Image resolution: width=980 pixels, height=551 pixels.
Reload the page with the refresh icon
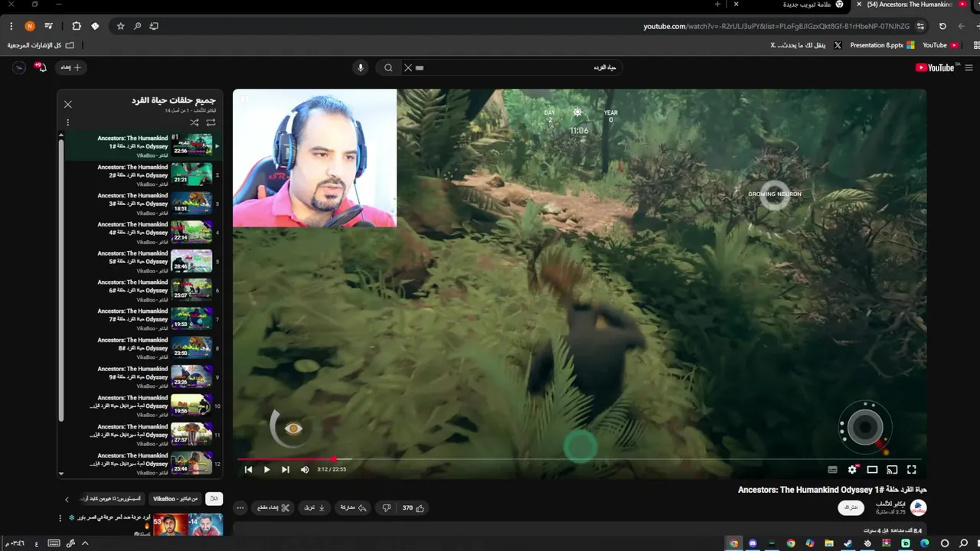[942, 26]
